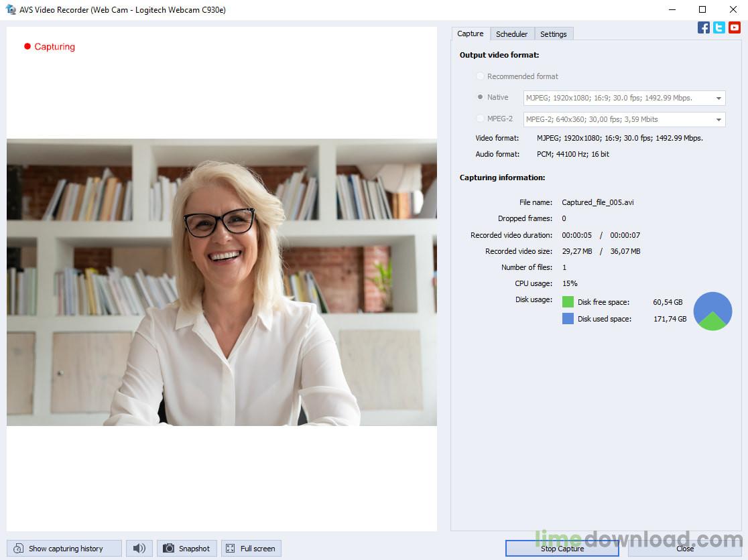Click recorded size value 29,27 MB
The height and width of the screenshot is (560, 748).
click(x=576, y=251)
